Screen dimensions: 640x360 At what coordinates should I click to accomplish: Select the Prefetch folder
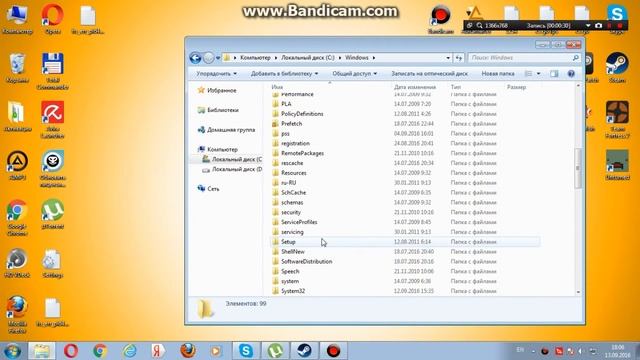pyautogui.click(x=291, y=124)
